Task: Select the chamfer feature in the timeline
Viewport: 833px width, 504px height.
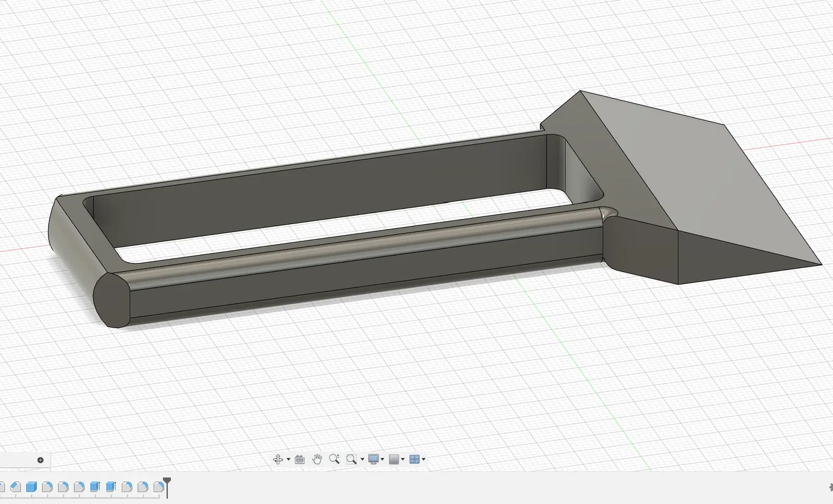Action: (16, 487)
